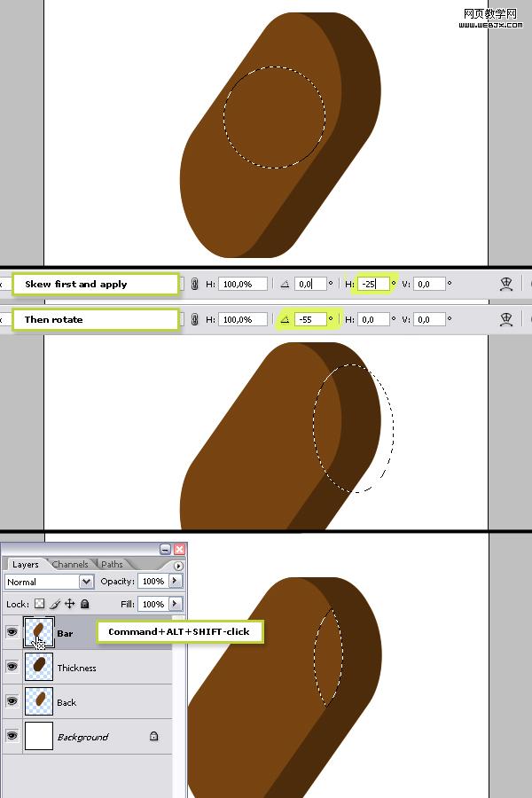The image size is (532, 798).
Task: Click the horizontal skew field showing -25
Action: pos(373,284)
